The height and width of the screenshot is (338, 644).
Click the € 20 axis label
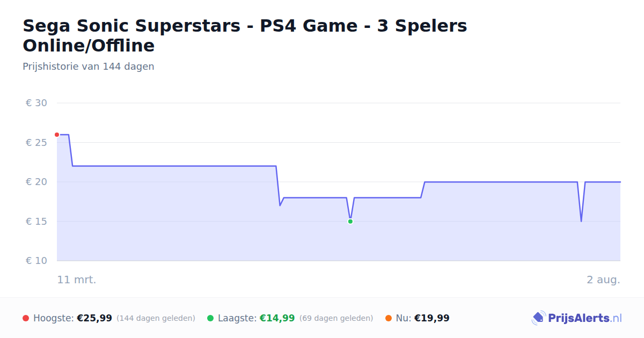click(x=36, y=182)
